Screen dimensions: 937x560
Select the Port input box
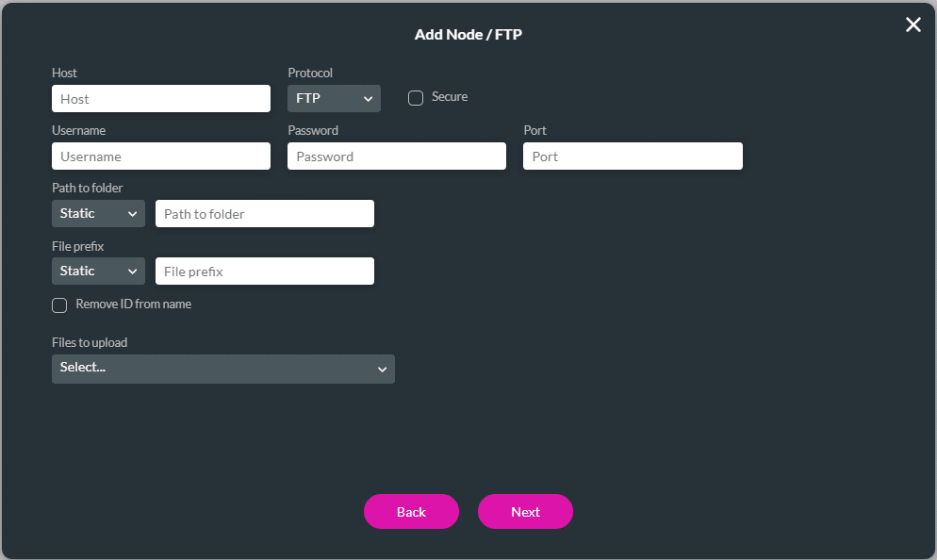pos(632,156)
